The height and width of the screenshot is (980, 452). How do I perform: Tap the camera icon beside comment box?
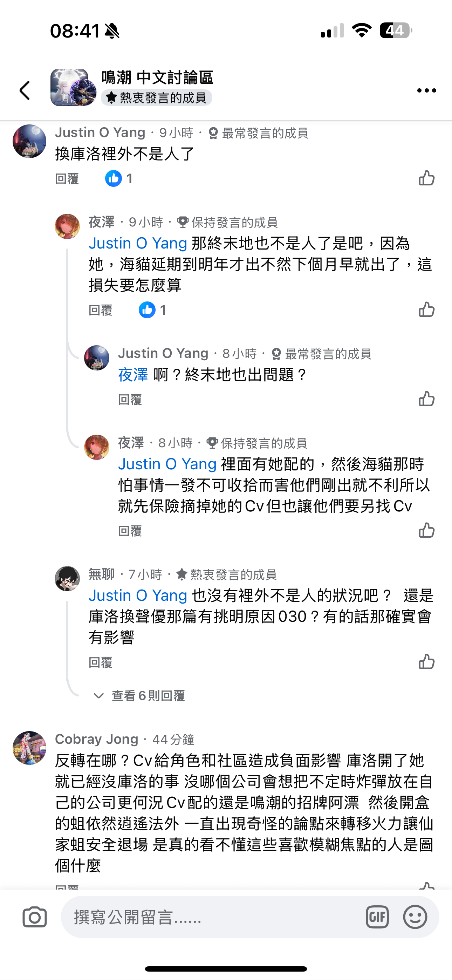pos(35,917)
